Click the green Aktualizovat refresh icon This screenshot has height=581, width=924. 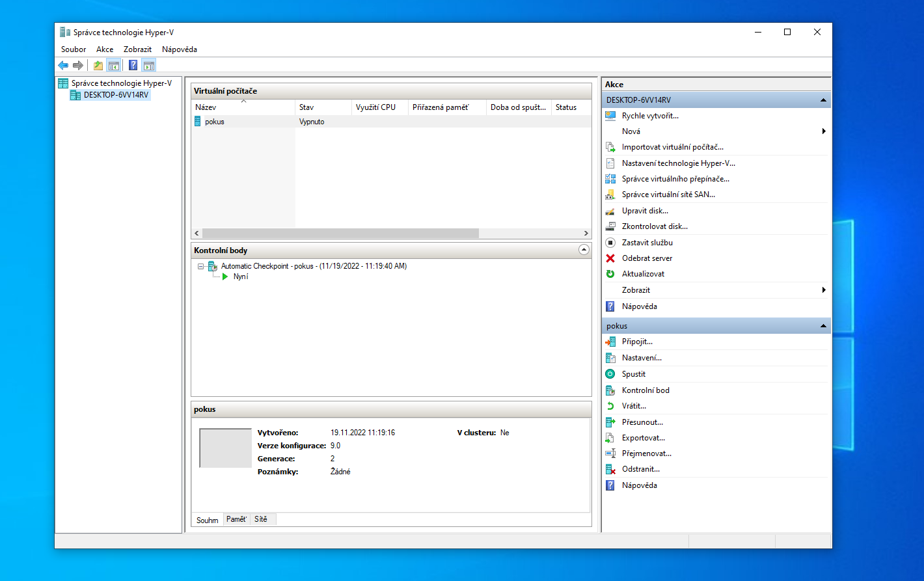click(x=610, y=274)
